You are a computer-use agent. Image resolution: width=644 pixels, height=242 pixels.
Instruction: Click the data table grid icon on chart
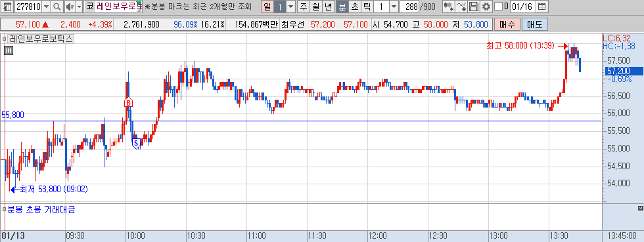pos(8,50)
